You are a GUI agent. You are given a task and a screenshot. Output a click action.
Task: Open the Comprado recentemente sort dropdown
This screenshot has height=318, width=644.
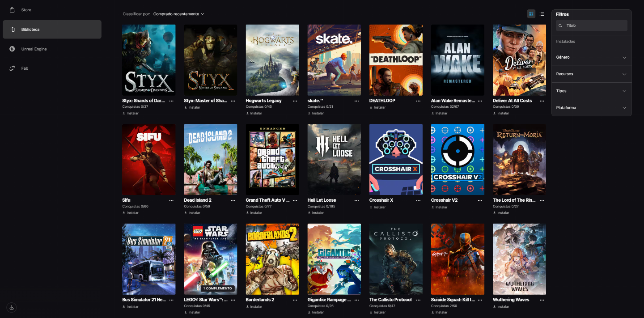pos(178,14)
